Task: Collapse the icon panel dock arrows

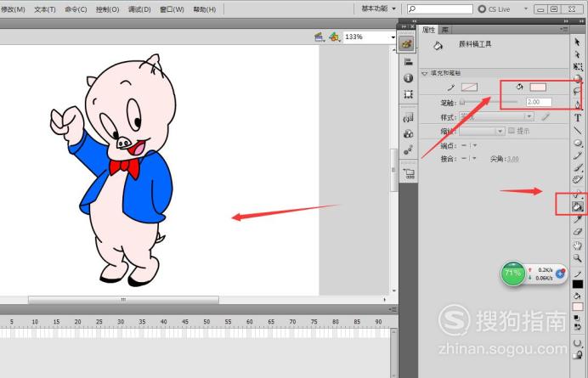Action: [x=404, y=26]
